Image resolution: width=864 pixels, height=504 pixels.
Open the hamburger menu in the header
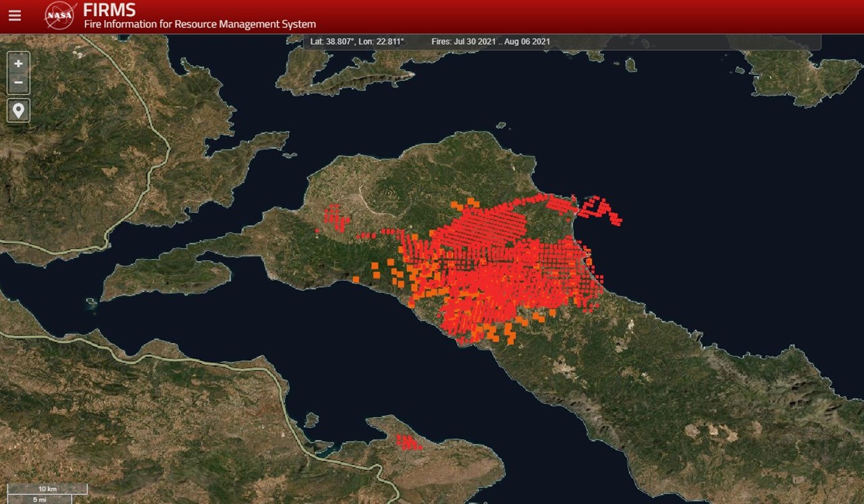(14, 16)
